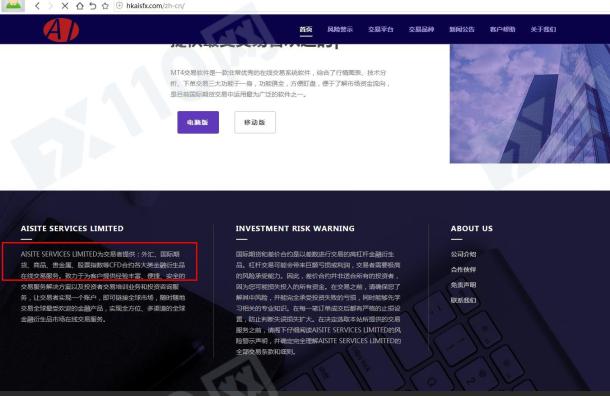Open the 客户帮助 nav item
610x396 pixels.
[x=502, y=29]
